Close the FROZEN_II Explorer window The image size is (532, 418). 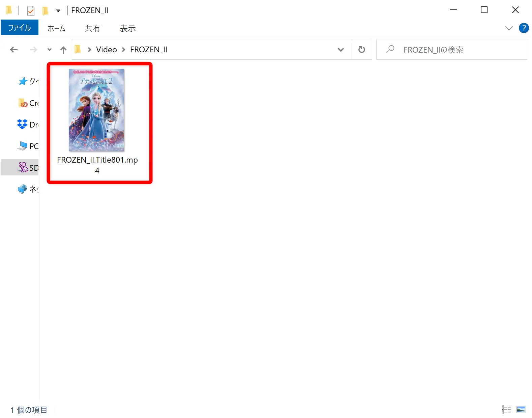click(x=515, y=10)
